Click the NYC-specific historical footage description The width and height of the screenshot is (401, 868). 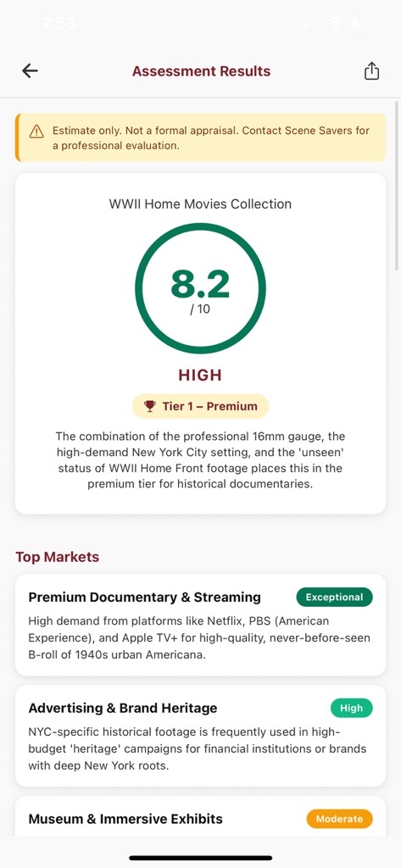(x=198, y=748)
